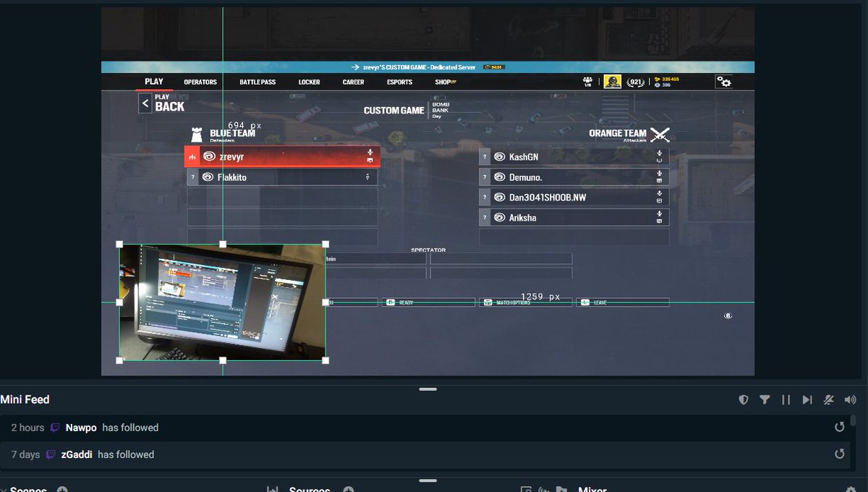
Task: Select Dan3041SHOOB.NW player name
Action: [548, 198]
